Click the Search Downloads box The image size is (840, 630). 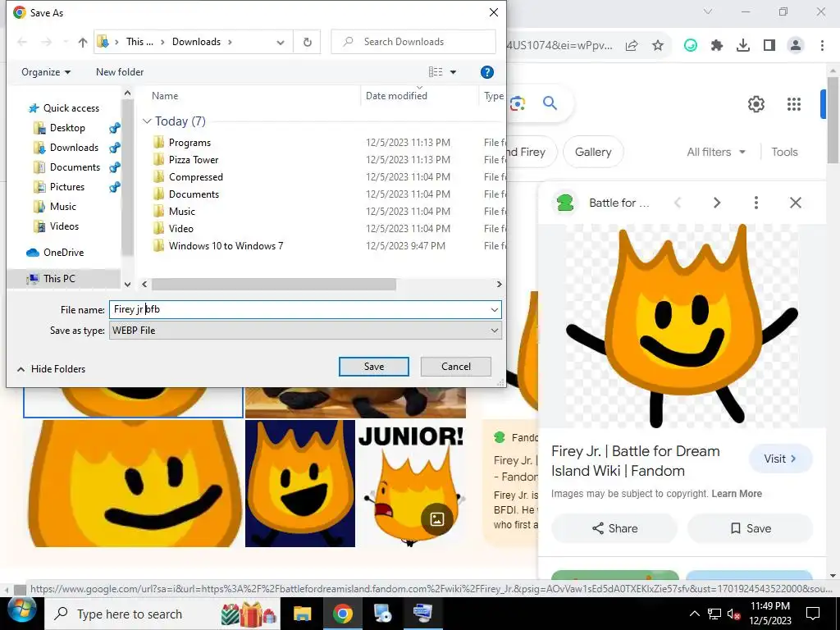pos(413,42)
